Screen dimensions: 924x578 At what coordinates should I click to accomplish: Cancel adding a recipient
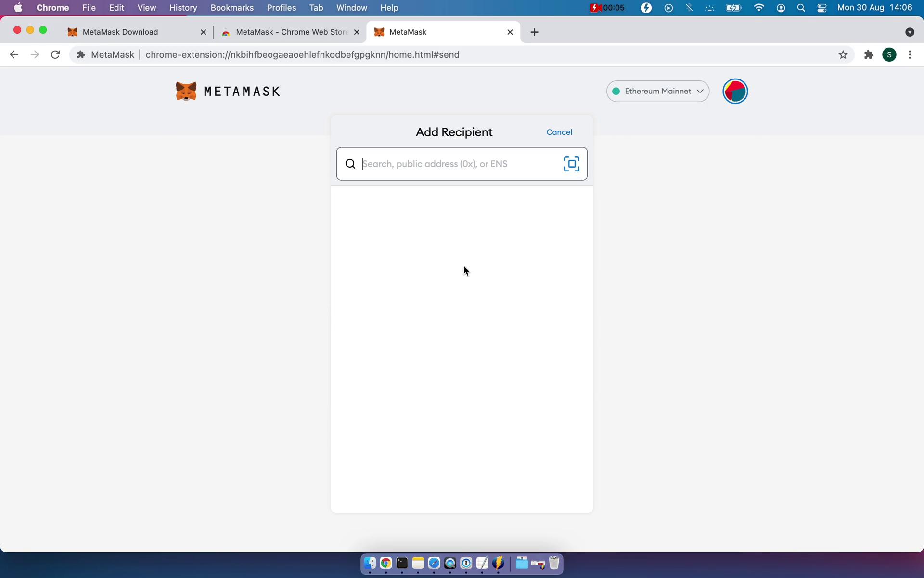[559, 132]
